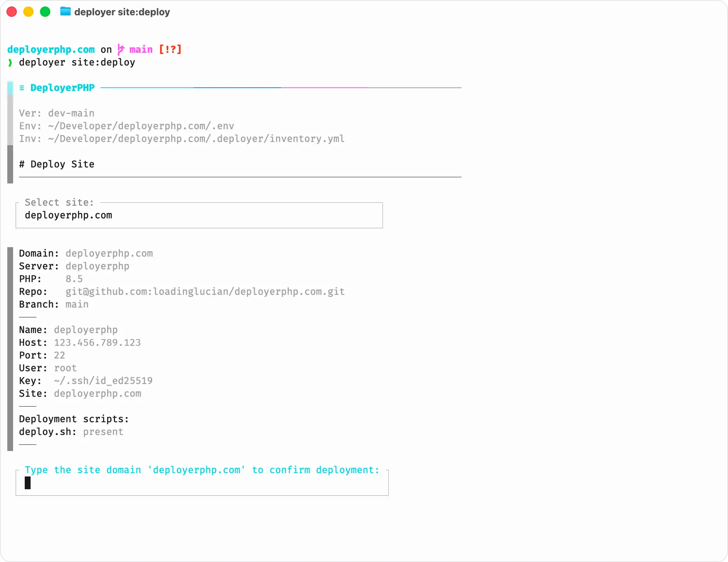Select the Domain row in site details

pyautogui.click(x=86, y=253)
